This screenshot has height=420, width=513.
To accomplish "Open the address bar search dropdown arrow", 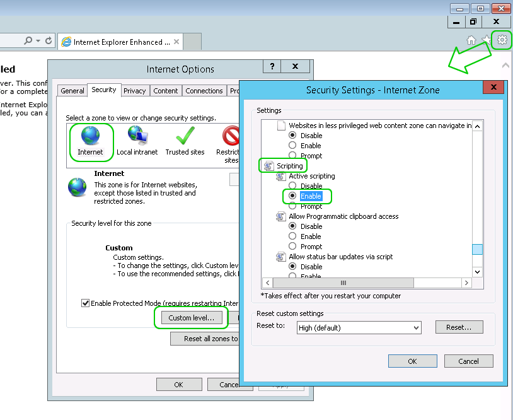I will pos(38,41).
